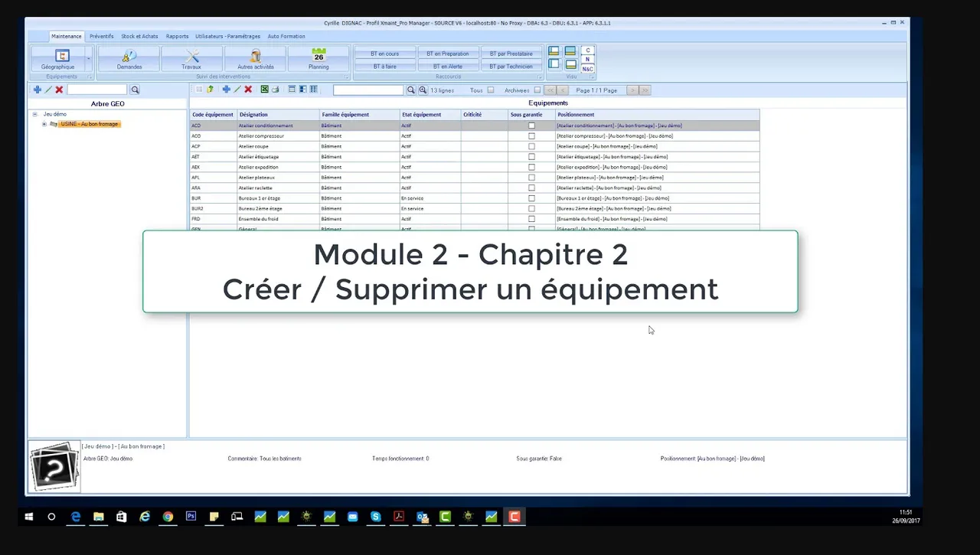Delete node with Arbre GEO red X
This screenshot has width=980, height=555.
tap(59, 90)
